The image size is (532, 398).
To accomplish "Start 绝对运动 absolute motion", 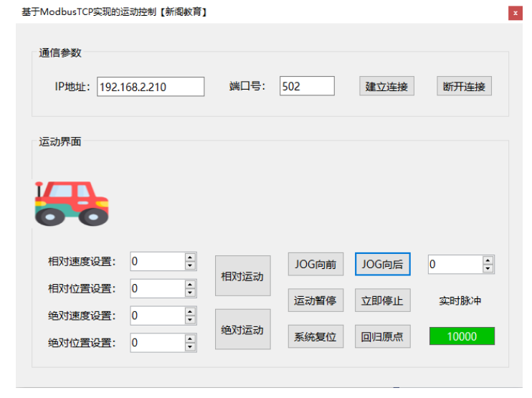I will pyautogui.click(x=242, y=330).
